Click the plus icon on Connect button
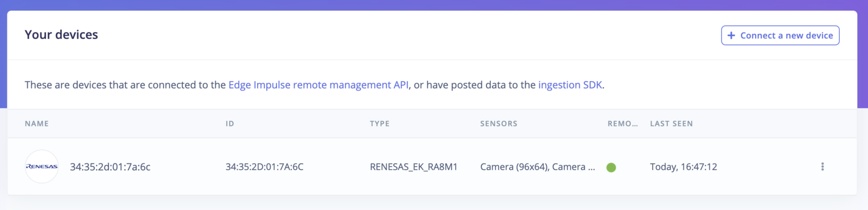The width and height of the screenshot is (868, 210). (x=731, y=35)
